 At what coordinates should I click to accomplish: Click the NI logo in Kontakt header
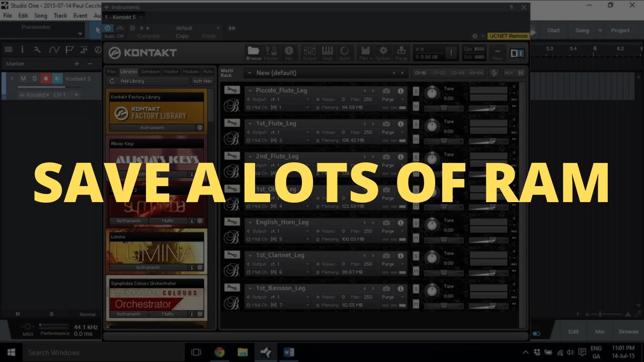point(517,52)
